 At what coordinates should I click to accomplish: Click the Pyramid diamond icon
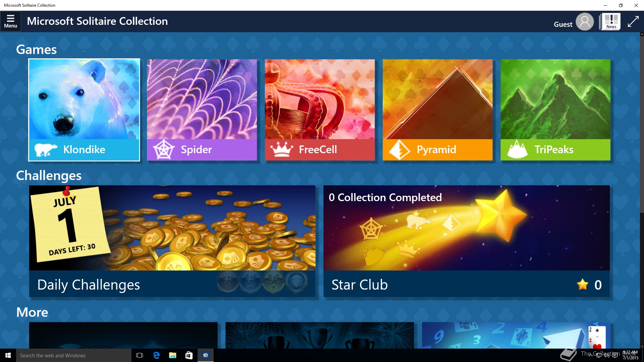pyautogui.click(x=399, y=149)
